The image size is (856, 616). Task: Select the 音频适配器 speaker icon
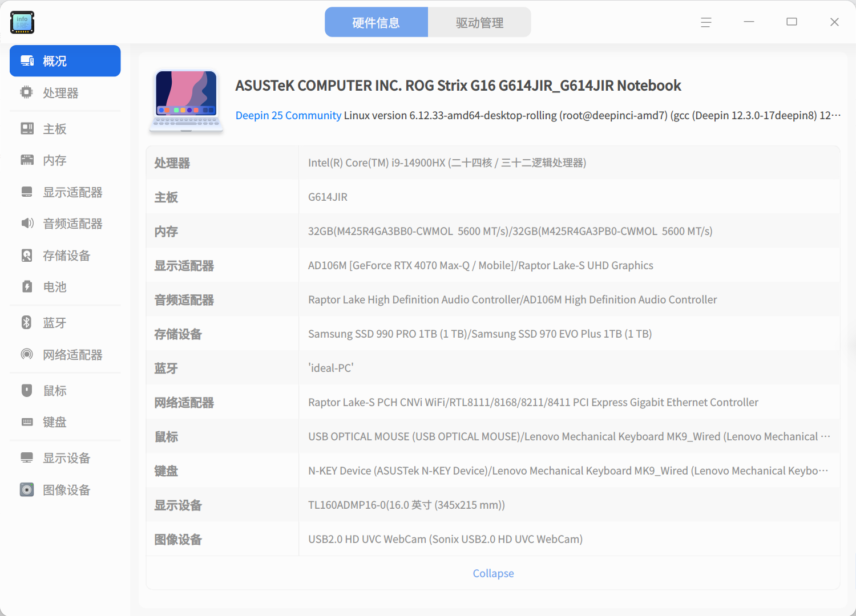tap(27, 224)
